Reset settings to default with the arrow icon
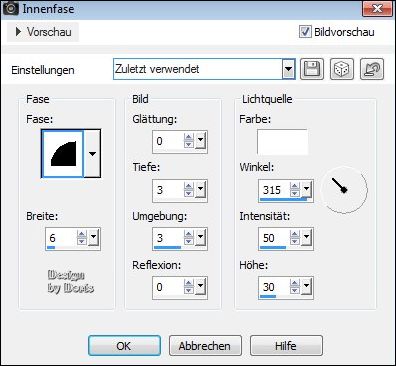Screen dimensions: 396x366 pyautogui.click(x=372, y=69)
